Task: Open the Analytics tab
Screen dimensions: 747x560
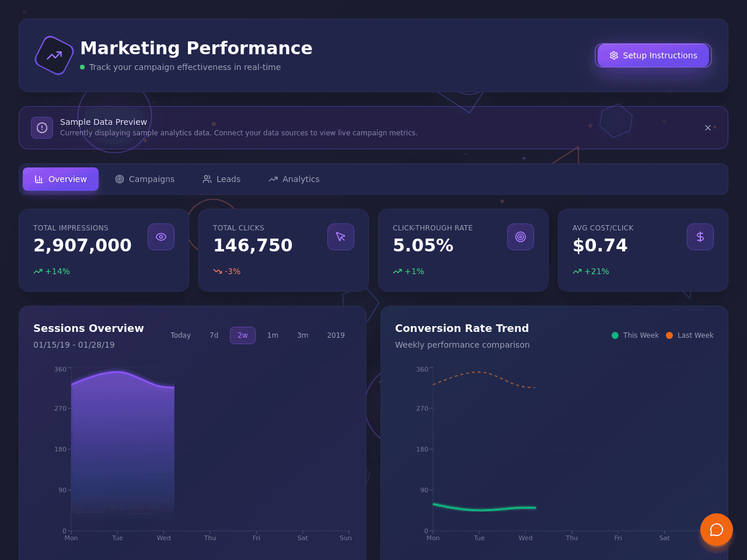Action: click(x=294, y=179)
